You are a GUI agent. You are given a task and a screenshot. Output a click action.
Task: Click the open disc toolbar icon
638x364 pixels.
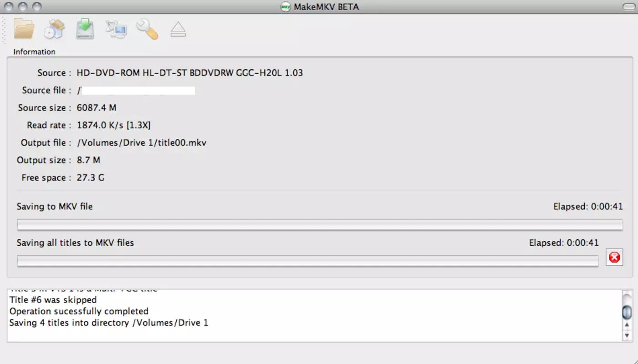[x=54, y=29]
